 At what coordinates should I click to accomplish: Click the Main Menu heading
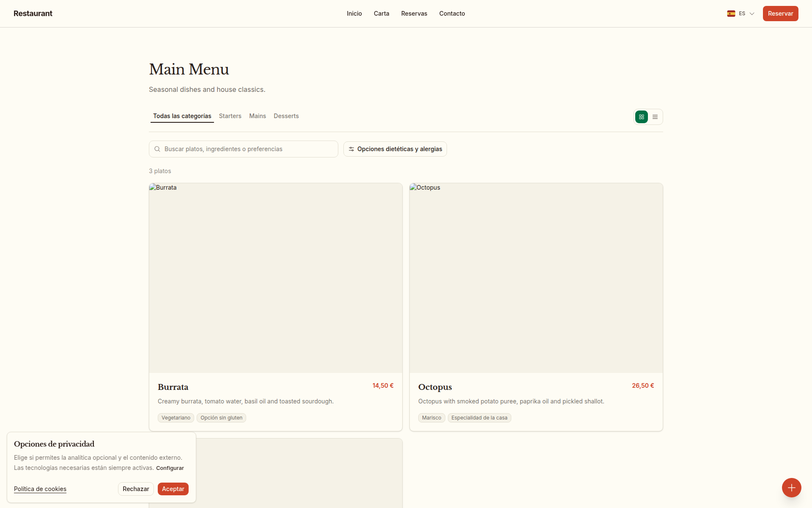coord(189,69)
